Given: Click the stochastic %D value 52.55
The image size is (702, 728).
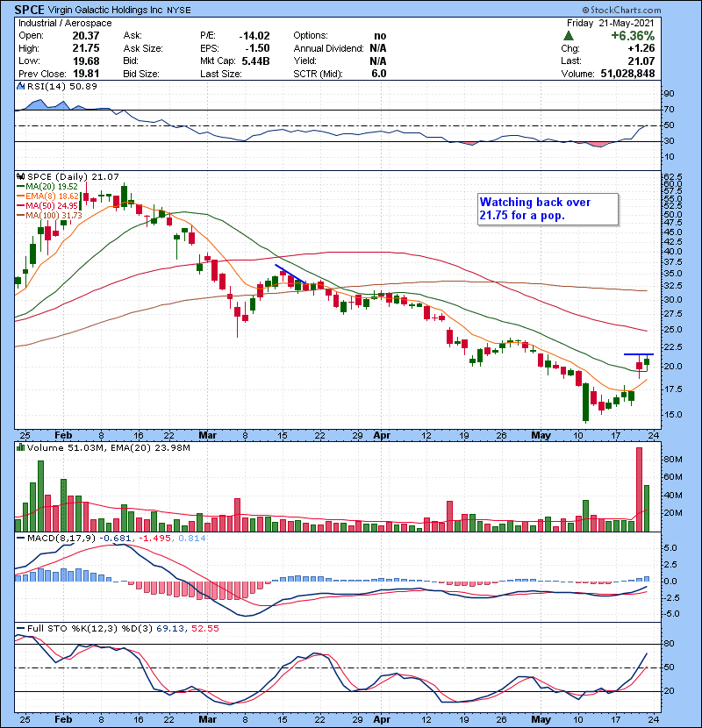Looking at the screenshot, I should tap(204, 629).
